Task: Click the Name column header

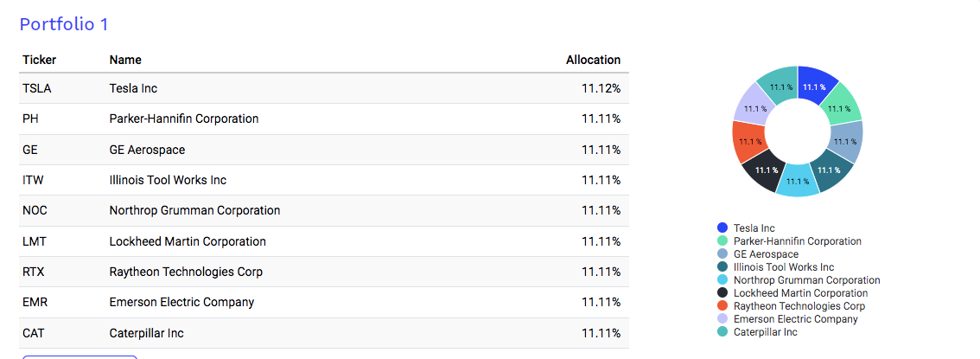Action: point(125,60)
